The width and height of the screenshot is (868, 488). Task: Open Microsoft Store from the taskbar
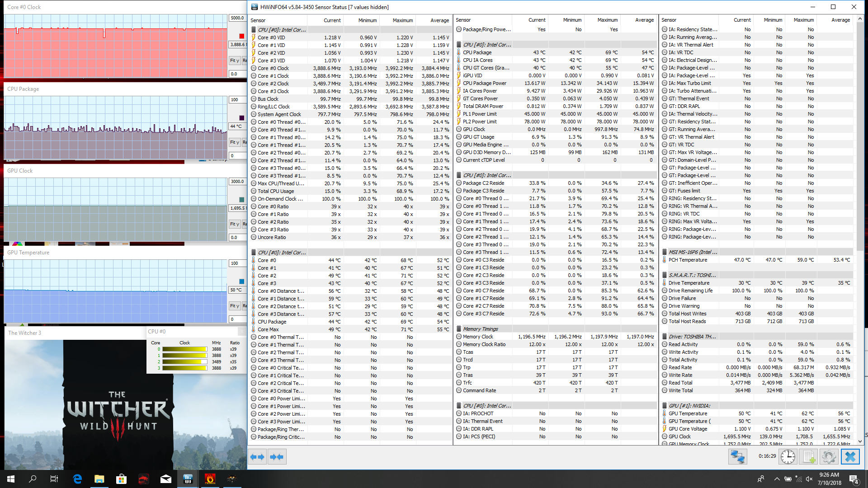click(121, 479)
